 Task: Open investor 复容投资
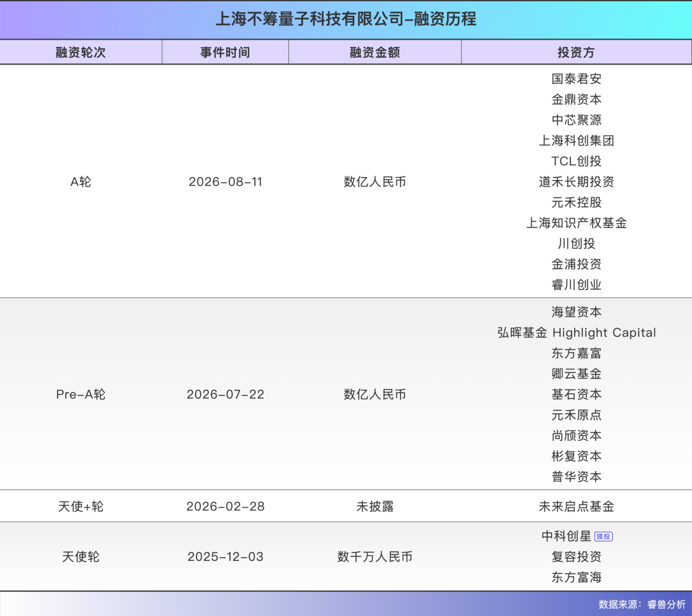point(577,556)
